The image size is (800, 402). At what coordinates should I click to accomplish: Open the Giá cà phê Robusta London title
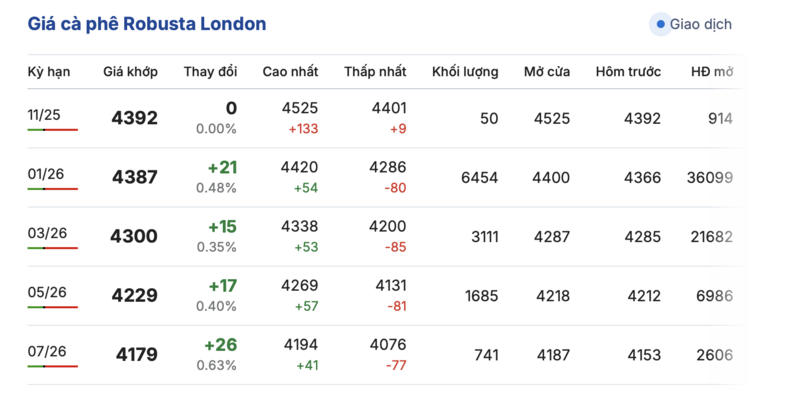pos(147,23)
